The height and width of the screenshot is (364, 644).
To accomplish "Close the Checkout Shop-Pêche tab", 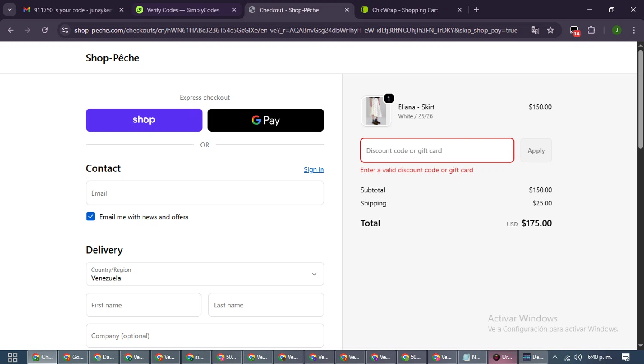I will pyautogui.click(x=347, y=10).
